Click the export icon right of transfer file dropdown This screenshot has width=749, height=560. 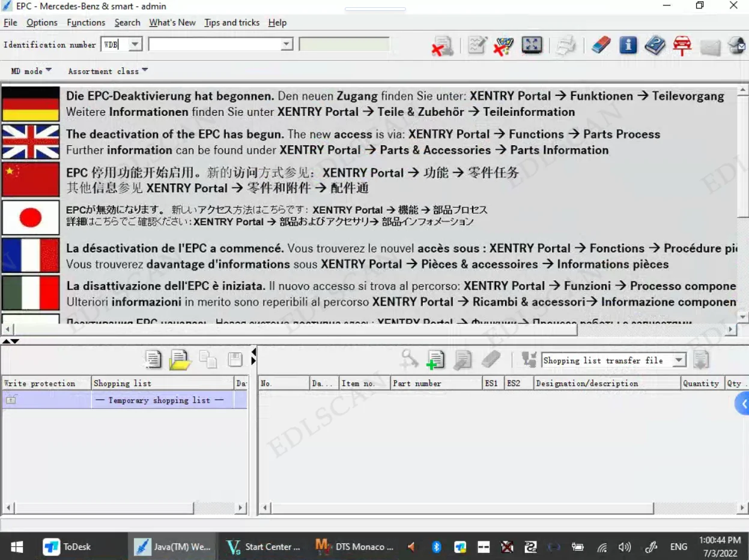pyautogui.click(x=701, y=360)
